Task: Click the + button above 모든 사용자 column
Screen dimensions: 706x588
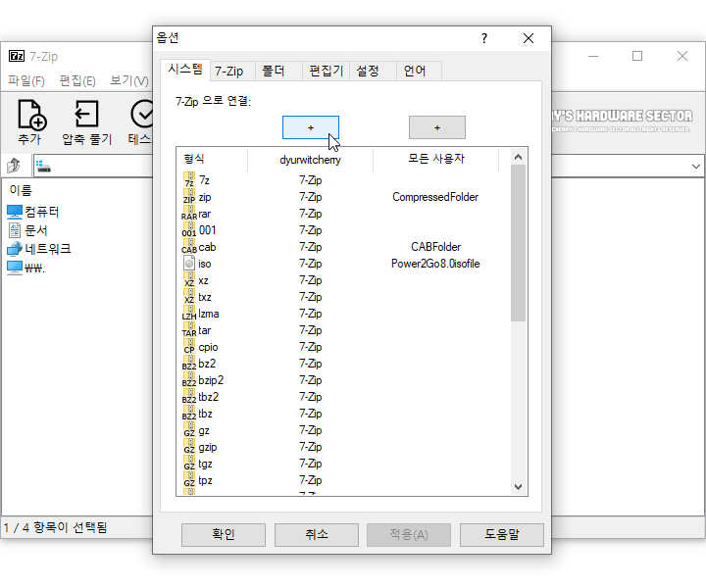Action: point(437,127)
